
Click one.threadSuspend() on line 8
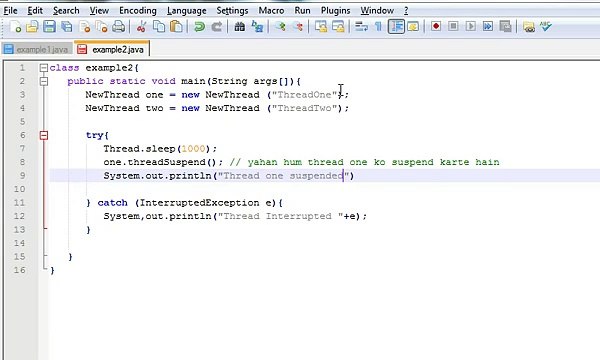160,162
